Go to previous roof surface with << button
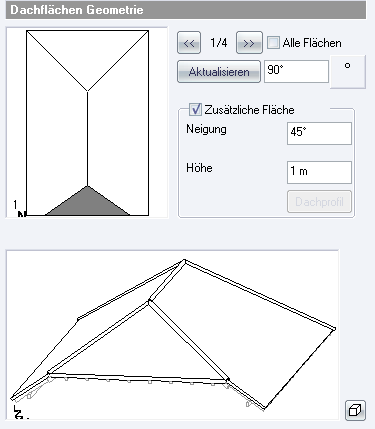The image size is (375, 429). (189, 43)
